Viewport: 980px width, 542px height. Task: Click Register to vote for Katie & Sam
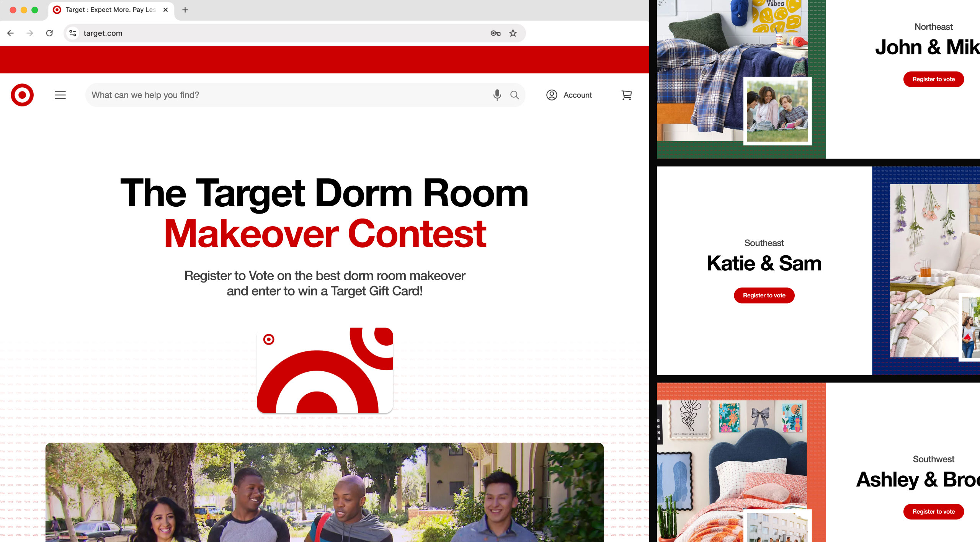764,295
